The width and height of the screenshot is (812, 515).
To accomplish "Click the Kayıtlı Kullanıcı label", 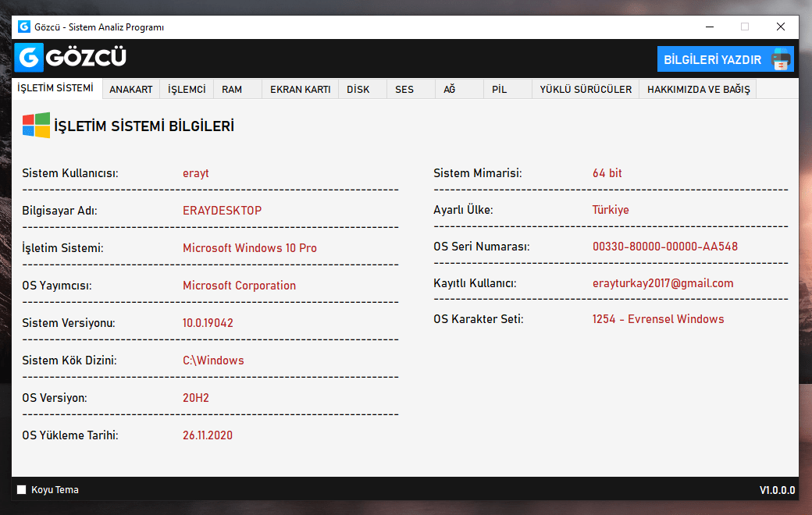I will [x=475, y=283].
